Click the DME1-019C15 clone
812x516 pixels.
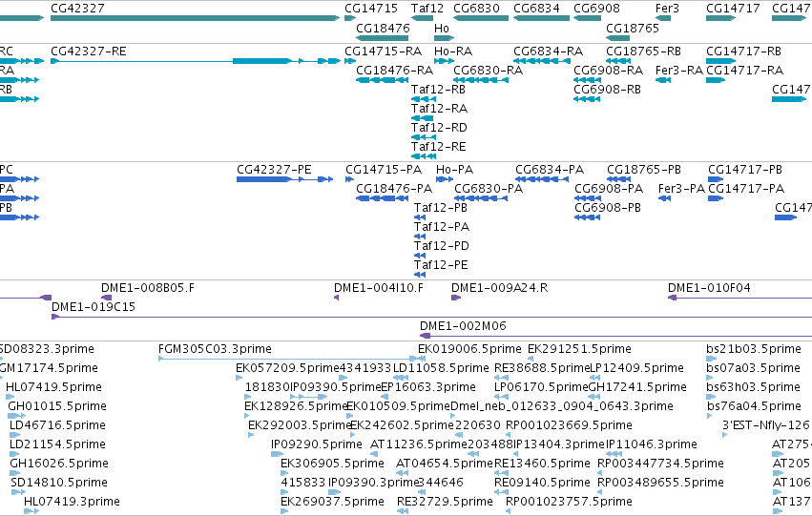(x=432, y=317)
